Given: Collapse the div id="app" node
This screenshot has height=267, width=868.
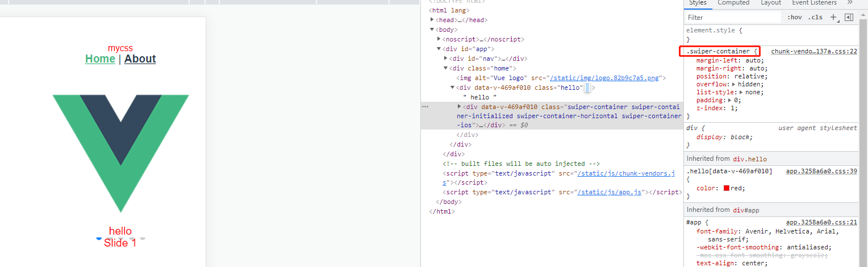Looking at the screenshot, I should click(x=439, y=49).
